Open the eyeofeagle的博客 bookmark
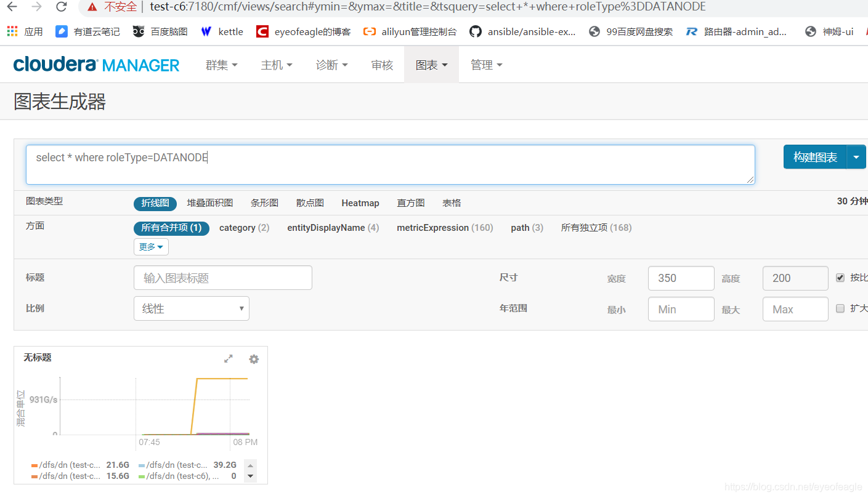This screenshot has width=868, height=498. (303, 31)
